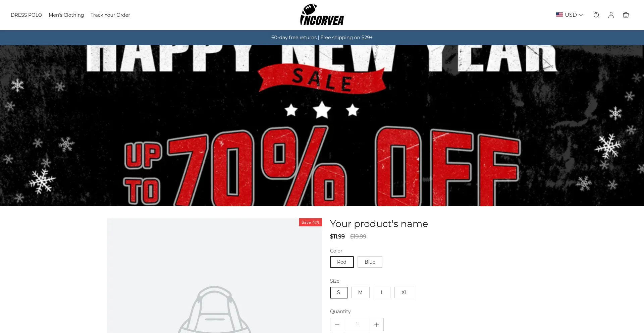Click the free returns announcement bar
This screenshot has width=644, height=333.
[322, 38]
